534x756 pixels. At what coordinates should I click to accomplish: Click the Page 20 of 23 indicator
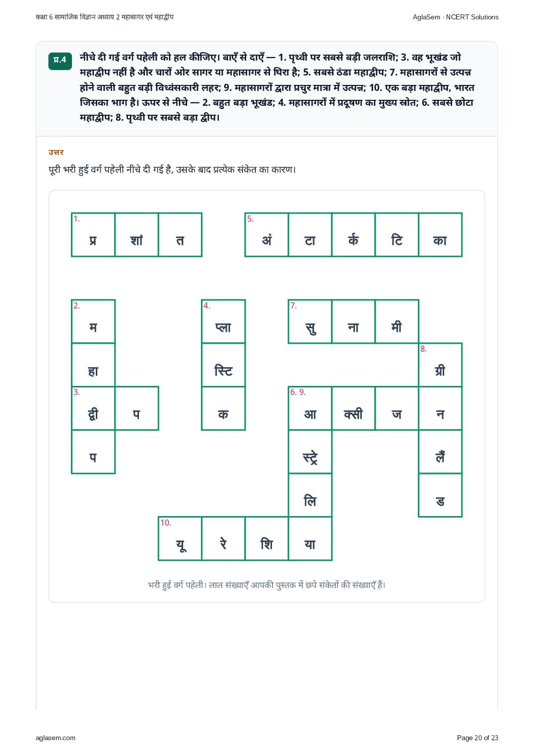point(477,738)
